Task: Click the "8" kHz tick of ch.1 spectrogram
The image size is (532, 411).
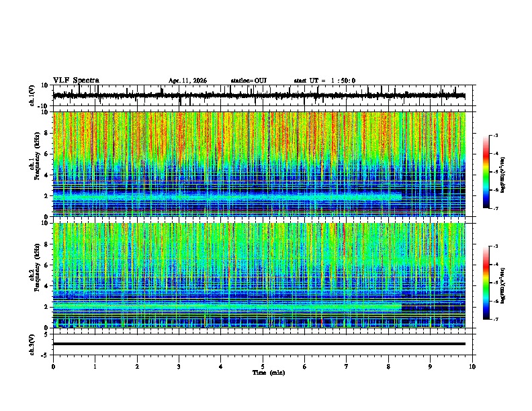Action: point(46,133)
